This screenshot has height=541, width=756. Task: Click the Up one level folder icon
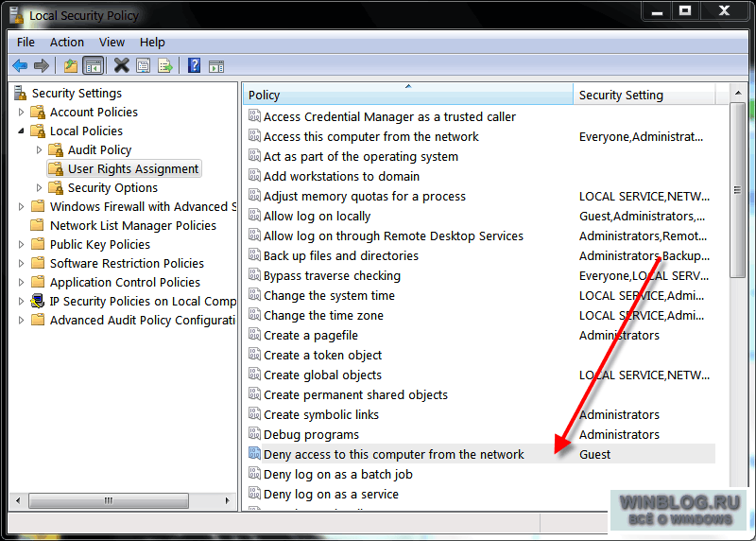coord(70,65)
